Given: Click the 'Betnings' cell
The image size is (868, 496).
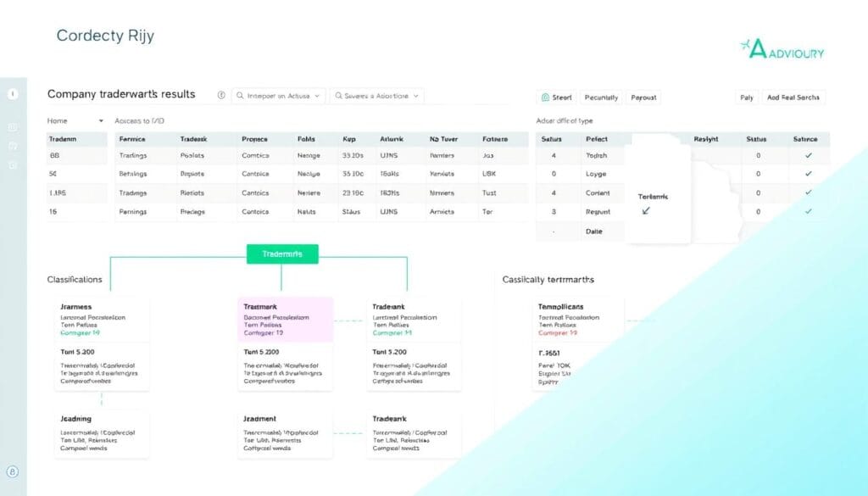Looking at the screenshot, I should click(x=133, y=174).
